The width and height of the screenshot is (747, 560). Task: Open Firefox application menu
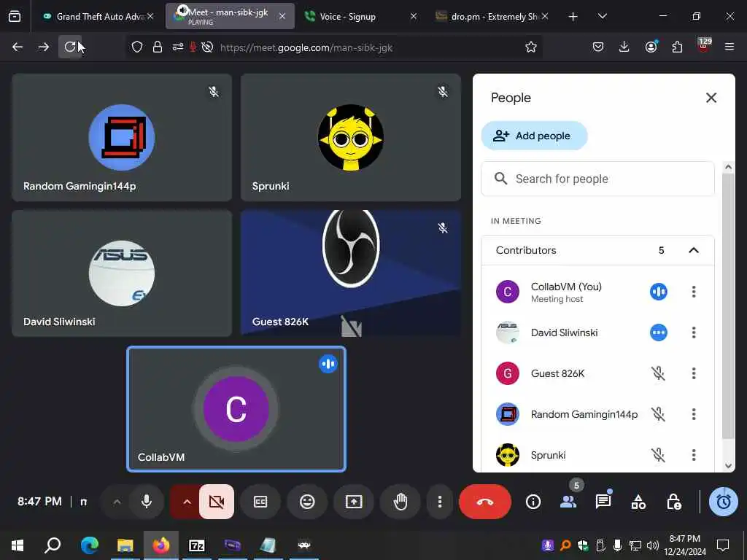tap(729, 47)
